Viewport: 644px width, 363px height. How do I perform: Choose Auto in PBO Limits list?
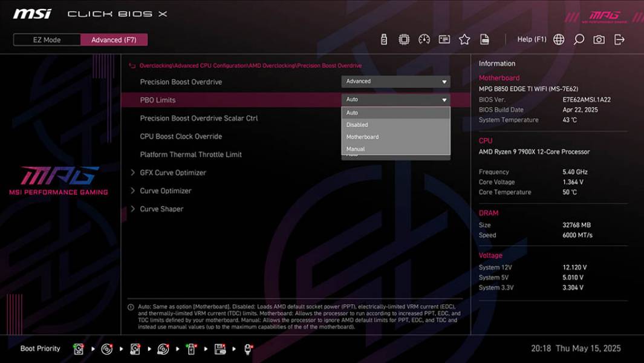tap(395, 113)
